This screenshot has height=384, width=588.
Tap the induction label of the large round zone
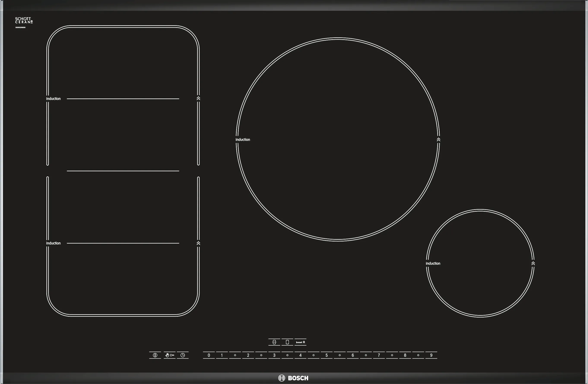pos(243,140)
